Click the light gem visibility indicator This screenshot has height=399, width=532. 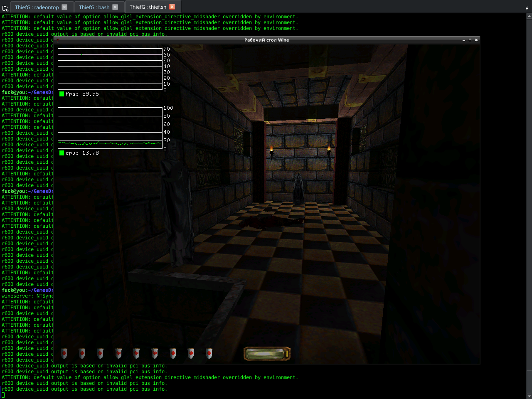[267, 354]
